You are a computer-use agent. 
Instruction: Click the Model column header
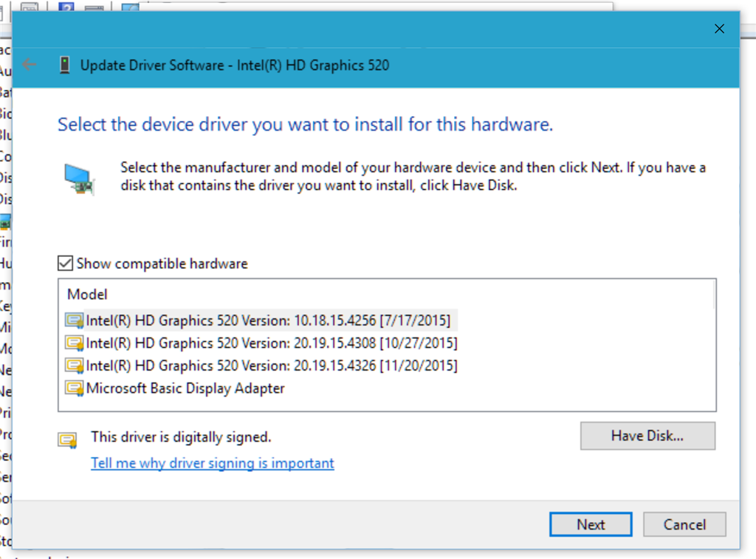coord(87,294)
